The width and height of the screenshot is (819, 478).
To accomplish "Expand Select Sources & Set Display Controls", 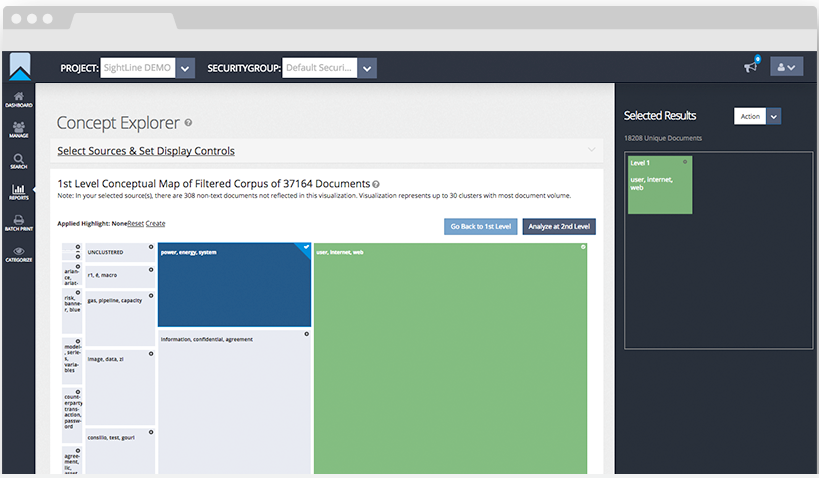I will [146, 151].
